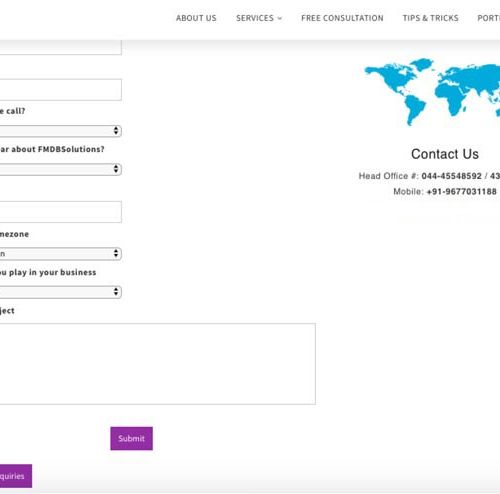500x494 pixels.
Task: Open the About Us menu item
Action: tap(196, 18)
